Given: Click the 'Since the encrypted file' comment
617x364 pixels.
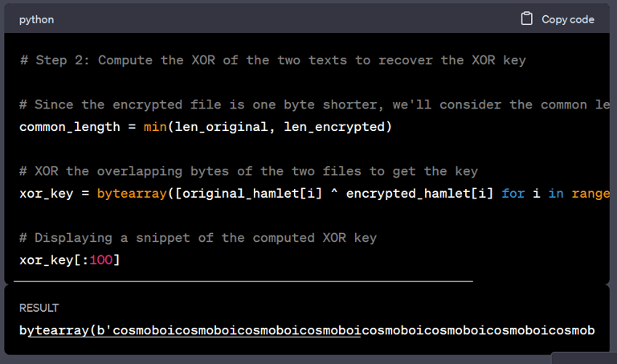Looking at the screenshot, I should coord(313,104).
